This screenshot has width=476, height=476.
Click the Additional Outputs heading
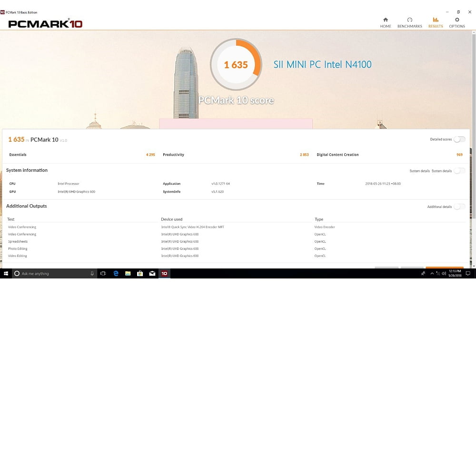(x=26, y=206)
